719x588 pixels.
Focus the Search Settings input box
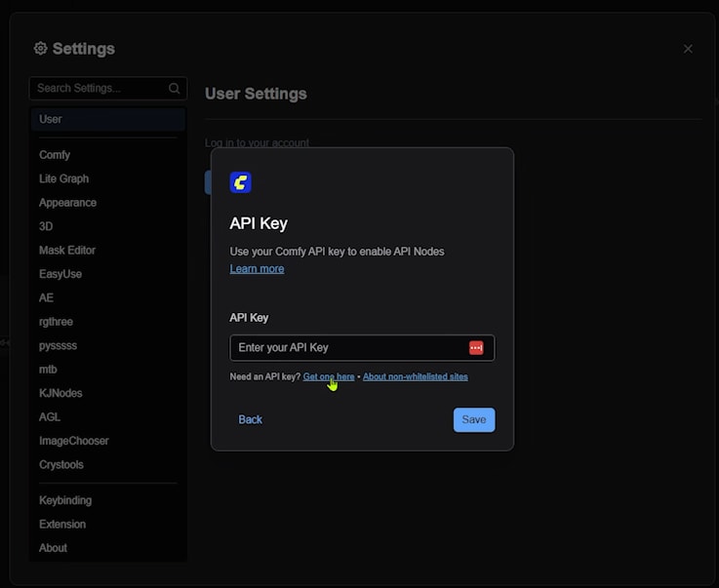pyautogui.click(x=107, y=88)
